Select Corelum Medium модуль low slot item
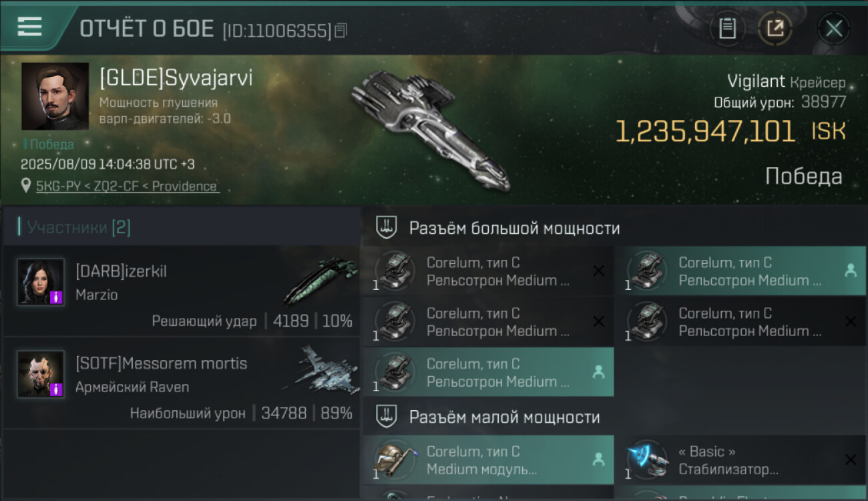Image resolution: width=868 pixels, height=501 pixels. (488, 460)
